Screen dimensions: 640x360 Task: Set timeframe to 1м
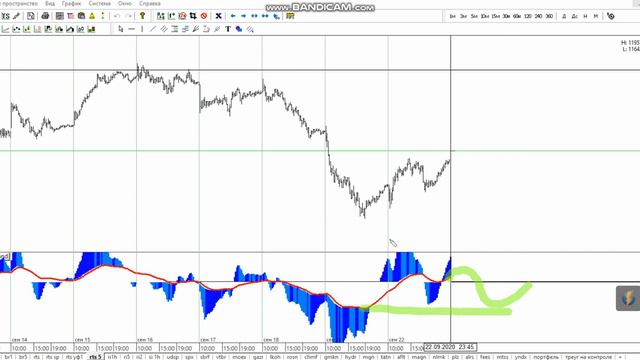pos(452,16)
